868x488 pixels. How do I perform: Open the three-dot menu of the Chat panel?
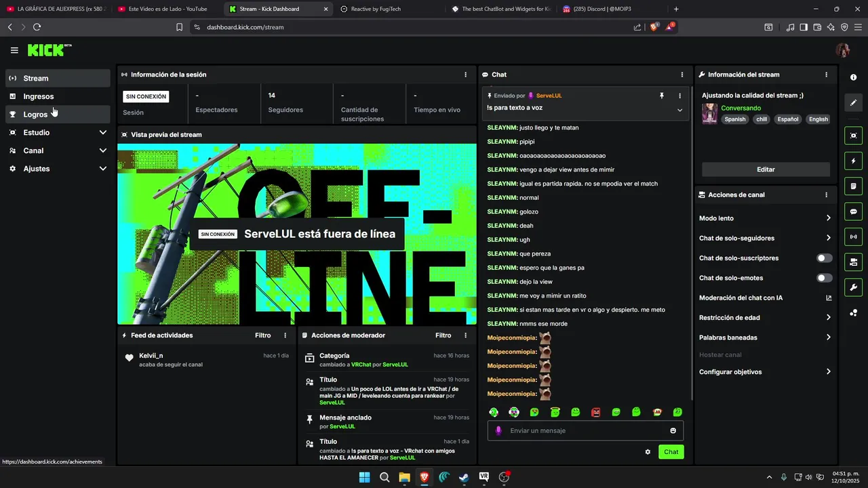[682, 75]
